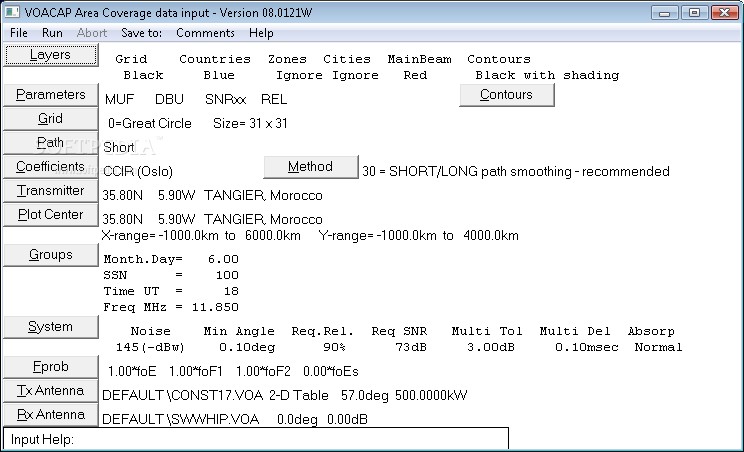Close the VOACAP window
The width and height of the screenshot is (744, 452).
pos(725,13)
